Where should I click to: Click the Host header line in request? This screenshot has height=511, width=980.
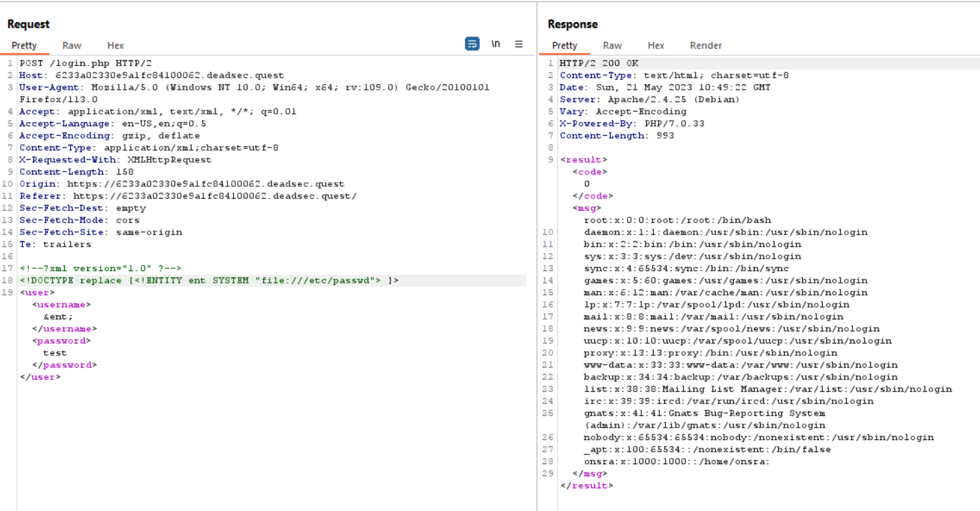[x=152, y=75]
